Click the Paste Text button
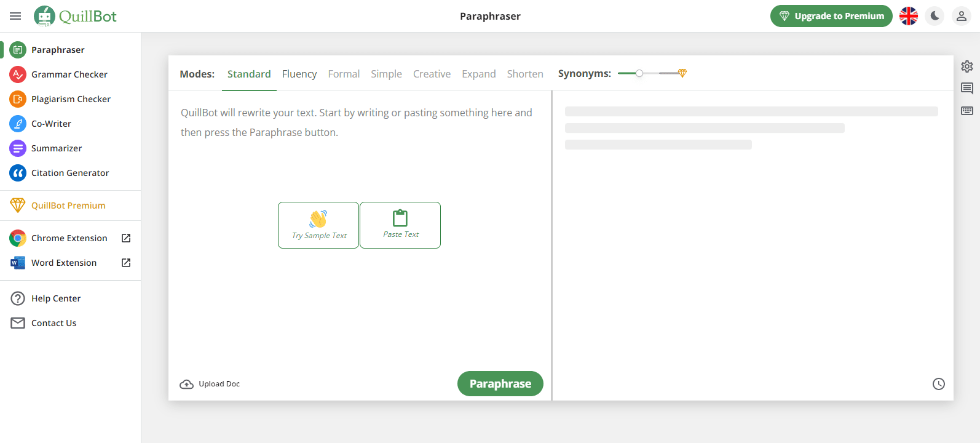This screenshot has width=980, height=443. [400, 225]
